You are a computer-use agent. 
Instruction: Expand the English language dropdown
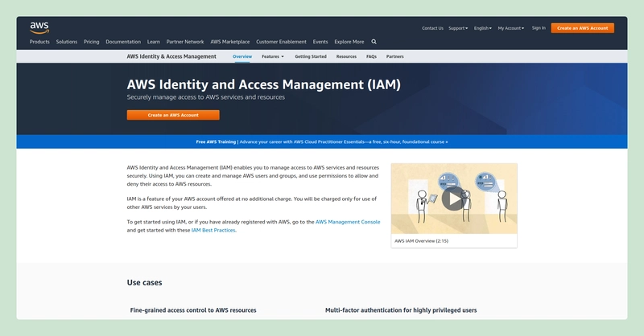pos(482,28)
